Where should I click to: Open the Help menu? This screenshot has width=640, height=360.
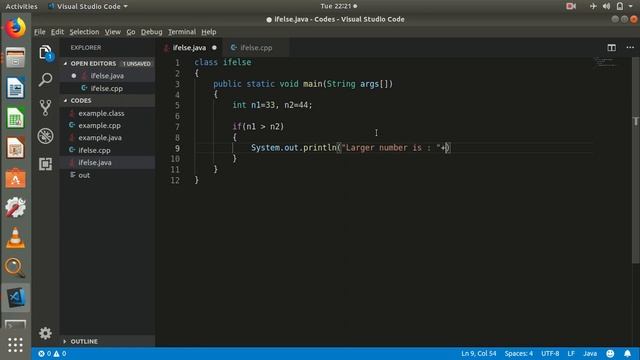209,32
